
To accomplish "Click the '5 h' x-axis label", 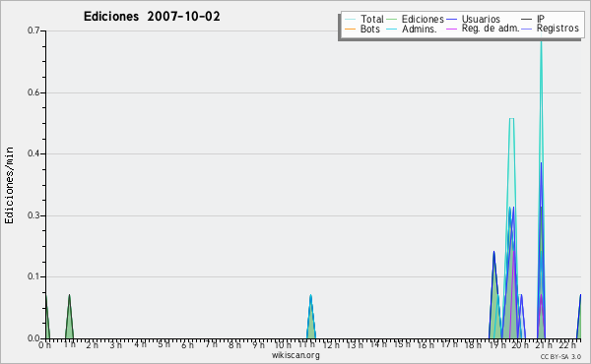I will pyautogui.click(x=164, y=344).
